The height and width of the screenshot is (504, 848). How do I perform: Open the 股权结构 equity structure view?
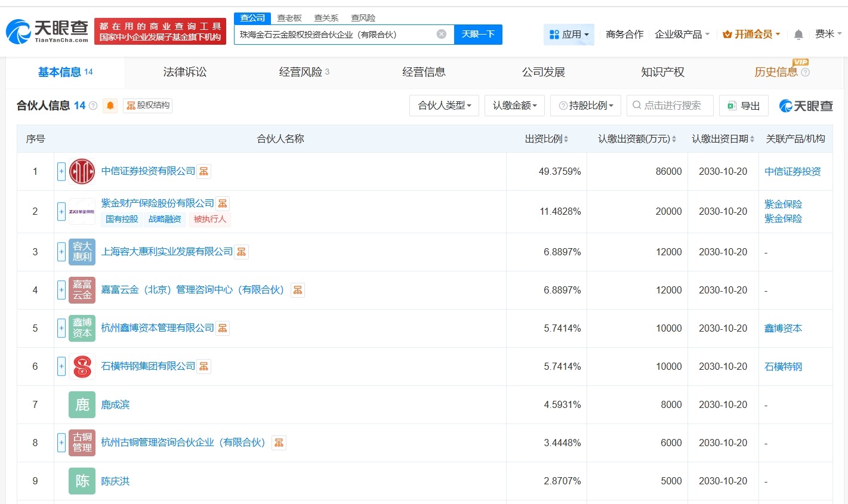(147, 106)
